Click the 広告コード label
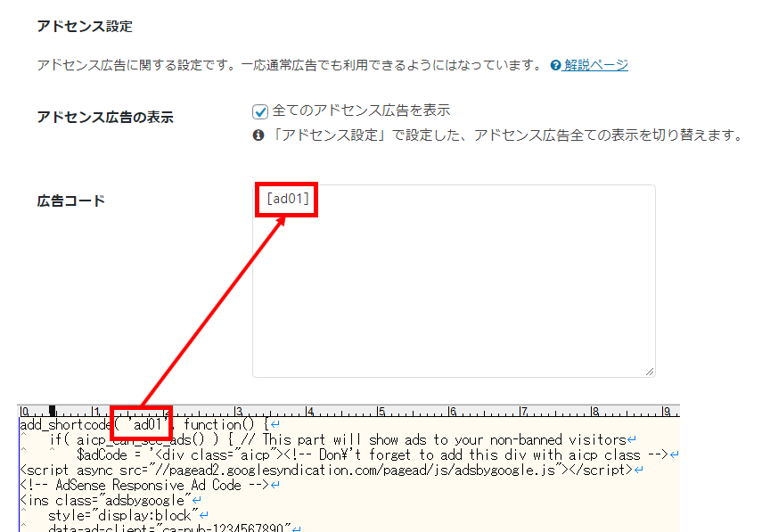The image size is (762, 532). [71, 201]
